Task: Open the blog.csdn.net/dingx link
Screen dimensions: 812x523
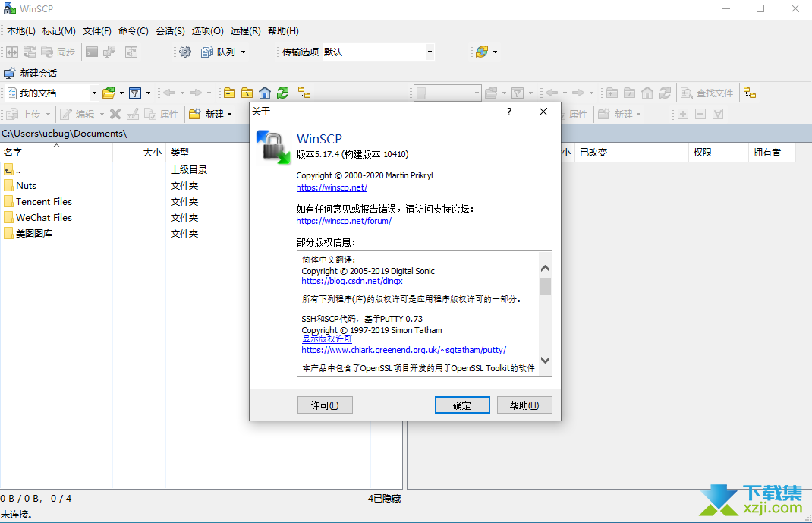Action: [352, 281]
